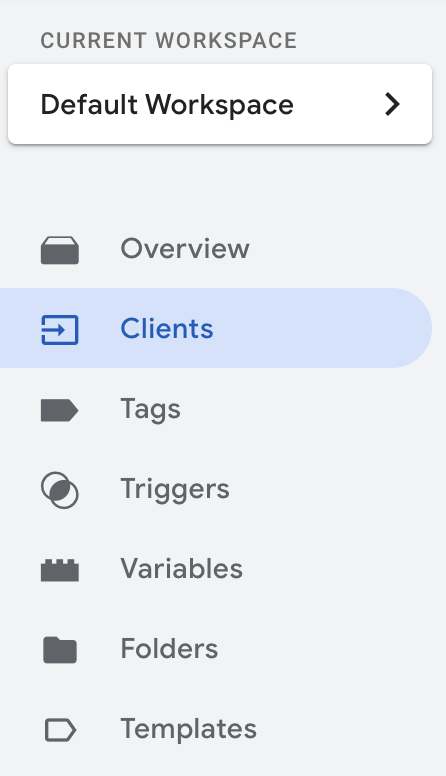Expand workspace selector via chevron arrow
Viewport: 446px width, 776px height.
pyautogui.click(x=392, y=104)
